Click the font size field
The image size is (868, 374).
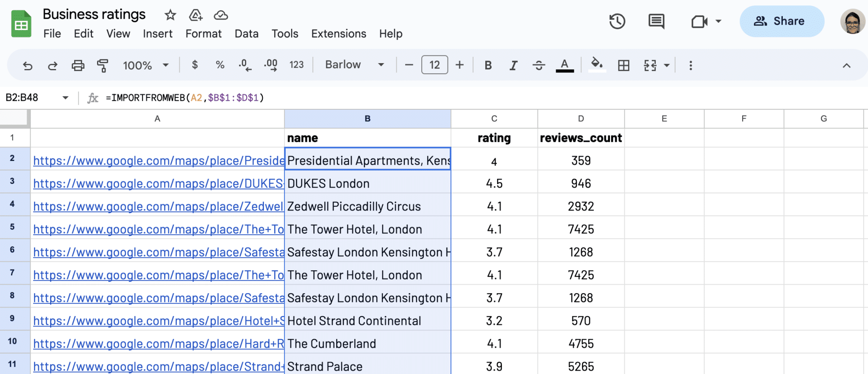point(434,65)
